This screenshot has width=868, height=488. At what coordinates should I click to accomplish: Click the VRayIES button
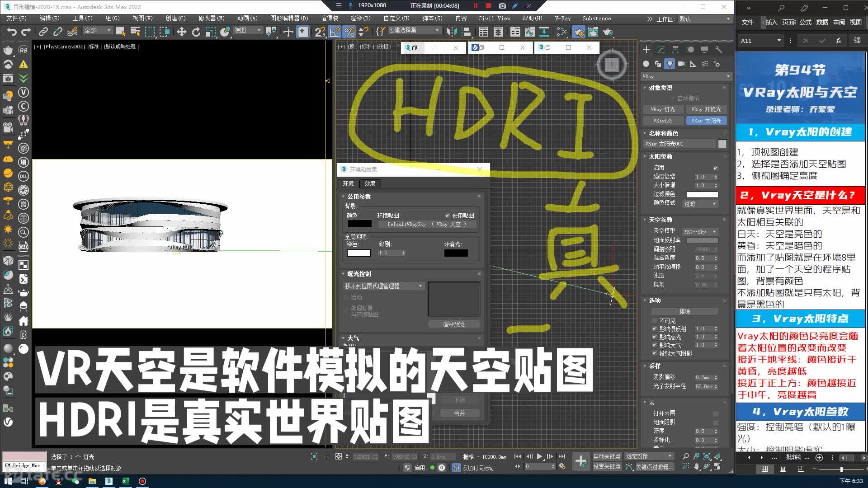pos(663,121)
